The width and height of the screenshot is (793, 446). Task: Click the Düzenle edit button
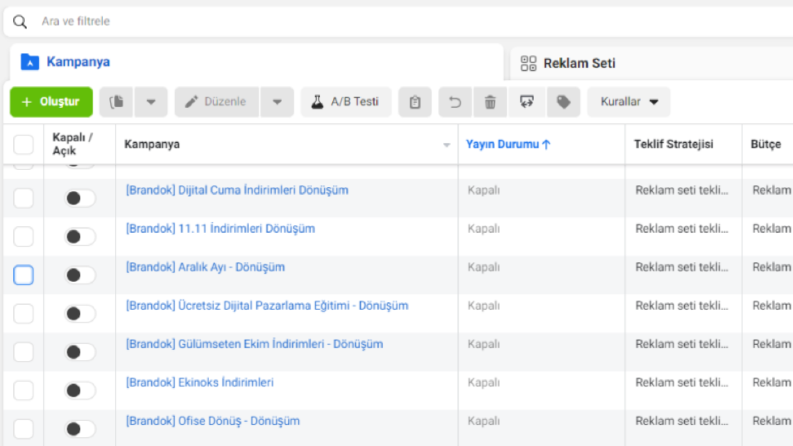coord(216,102)
